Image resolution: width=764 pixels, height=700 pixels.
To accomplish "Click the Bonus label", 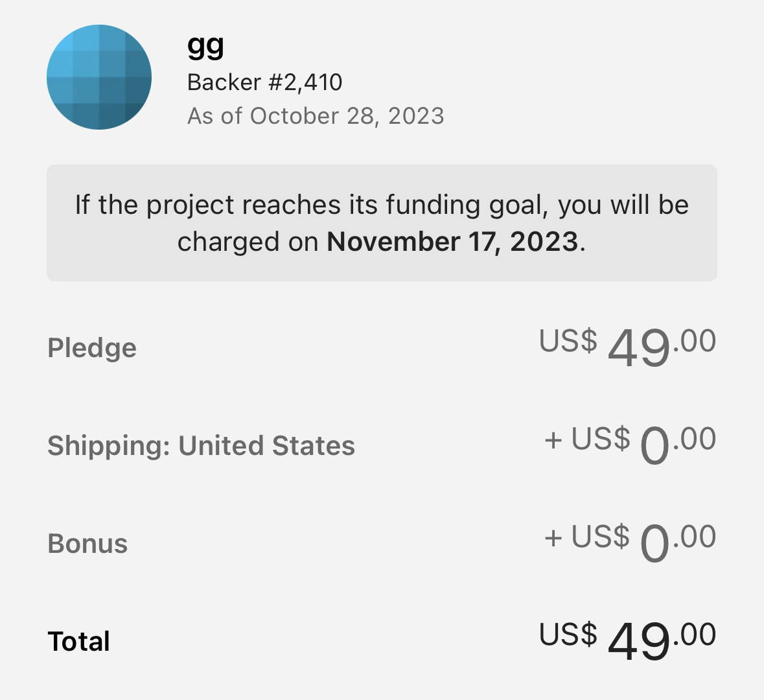I will point(87,544).
